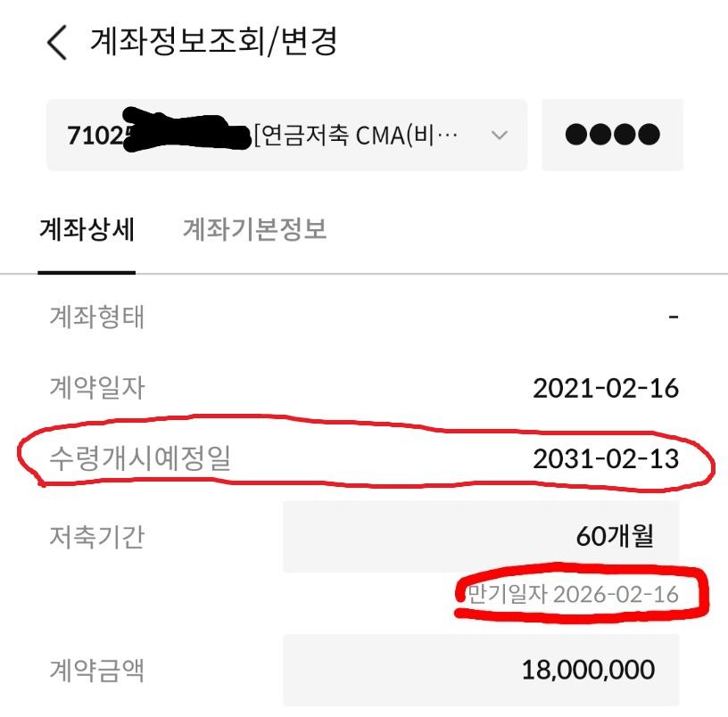Viewport: 728px width, 717px height.
Task: Click the 계좌형태 dash value
Action: pos(674,317)
